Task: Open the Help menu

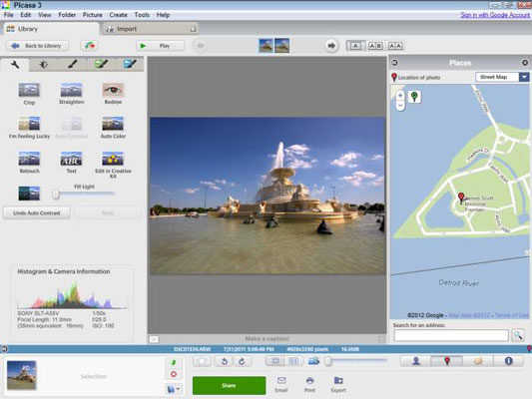Action: (x=163, y=15)
